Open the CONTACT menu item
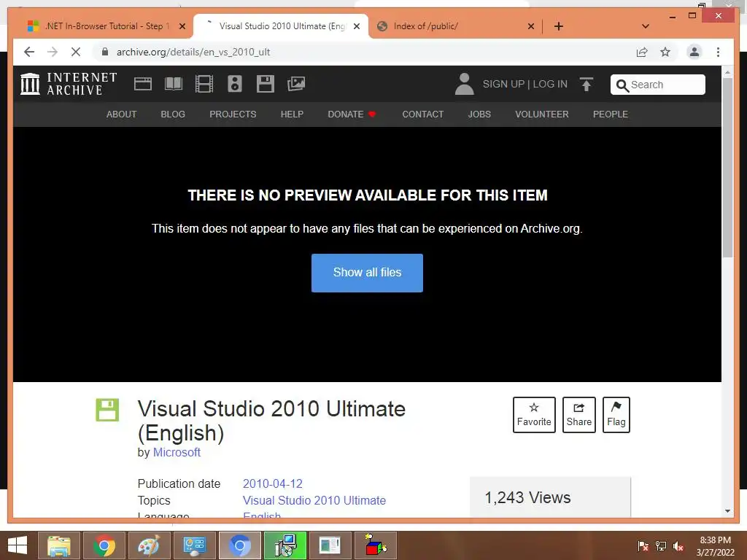The image size is (747, 560). (x=423, y=114)
